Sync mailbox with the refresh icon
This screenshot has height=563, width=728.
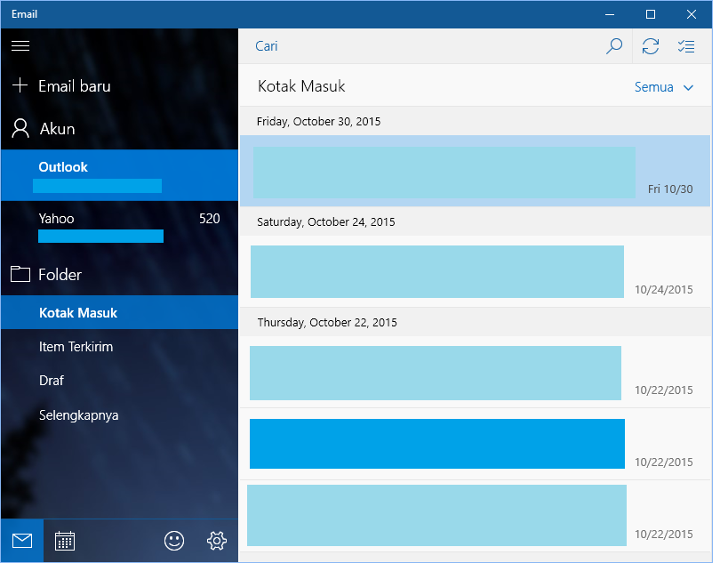click(x=651, y=46)
